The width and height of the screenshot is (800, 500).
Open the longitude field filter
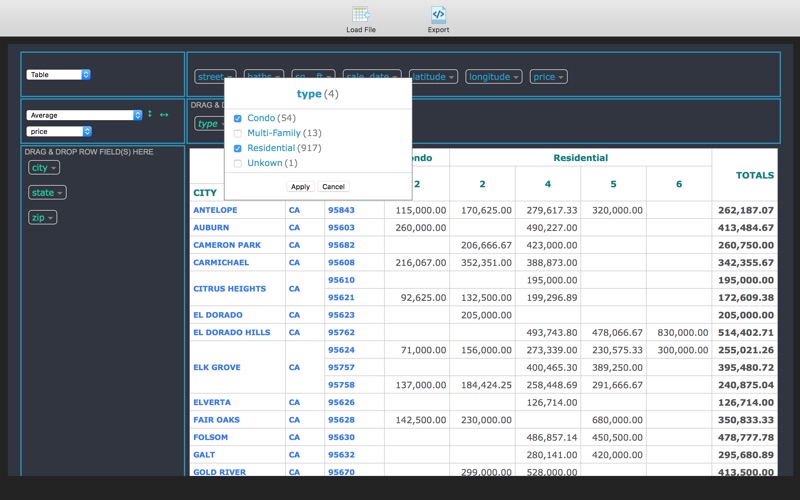pos(493,77)
